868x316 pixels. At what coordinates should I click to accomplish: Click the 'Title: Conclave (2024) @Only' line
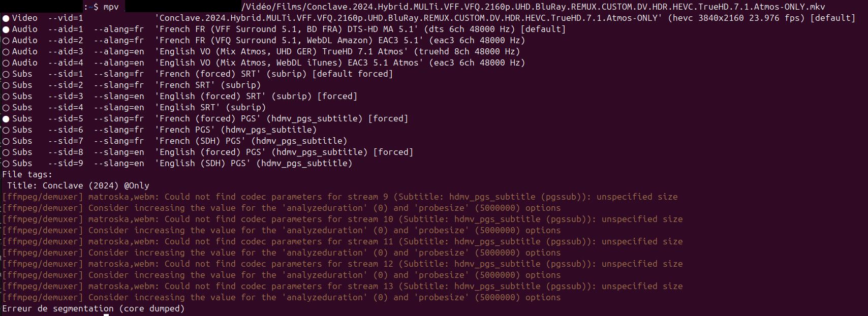pyautogui.click(x=78, y=185)
